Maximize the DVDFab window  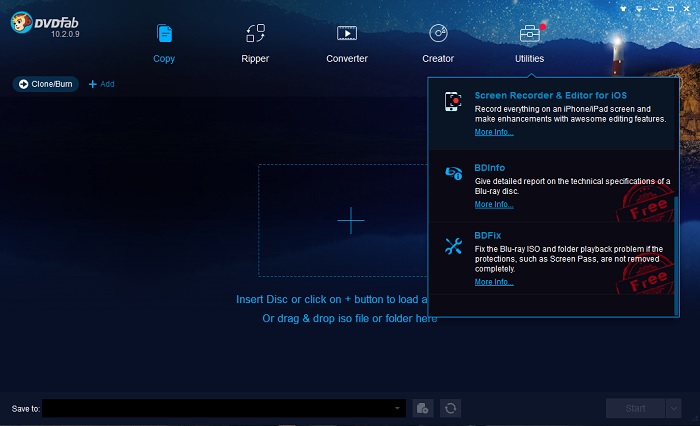(671, 8)
